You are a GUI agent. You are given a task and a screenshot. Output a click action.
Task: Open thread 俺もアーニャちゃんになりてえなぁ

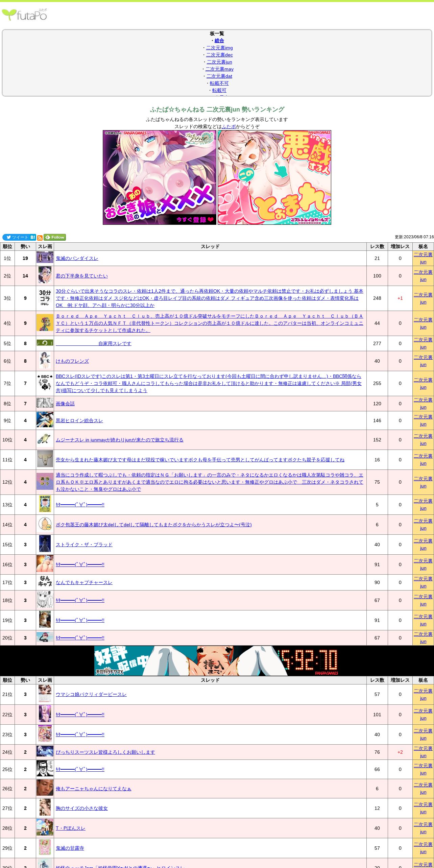94,789
